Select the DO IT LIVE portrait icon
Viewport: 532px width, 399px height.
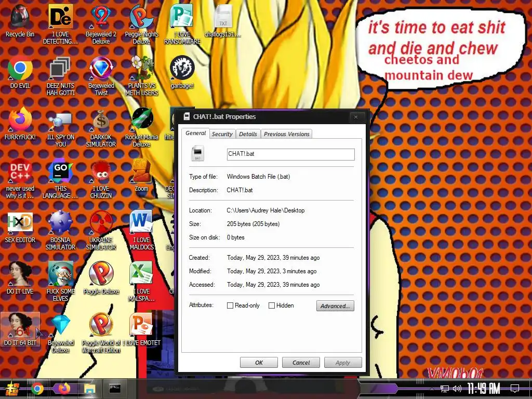[x=20, y=278]
